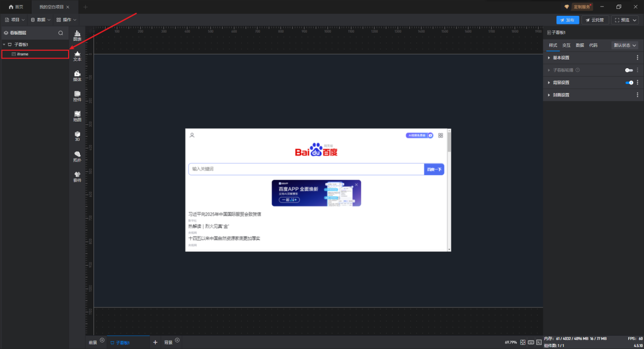
Task: Expand the 子看板轮播 section
Action: [x=549, y=70]
